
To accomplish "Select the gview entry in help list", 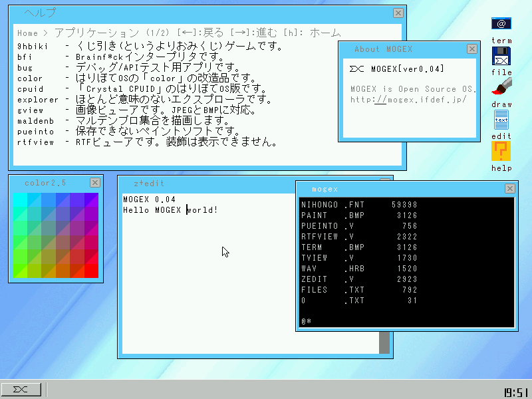I will point(29,110).
